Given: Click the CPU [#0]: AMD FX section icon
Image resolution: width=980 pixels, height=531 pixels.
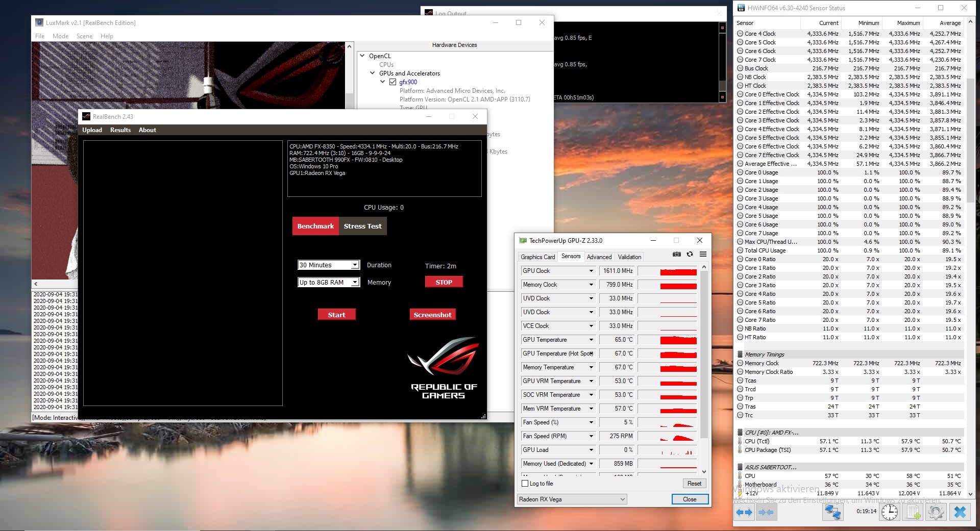Looking at the screenshot, I should [x=740, y=433].
